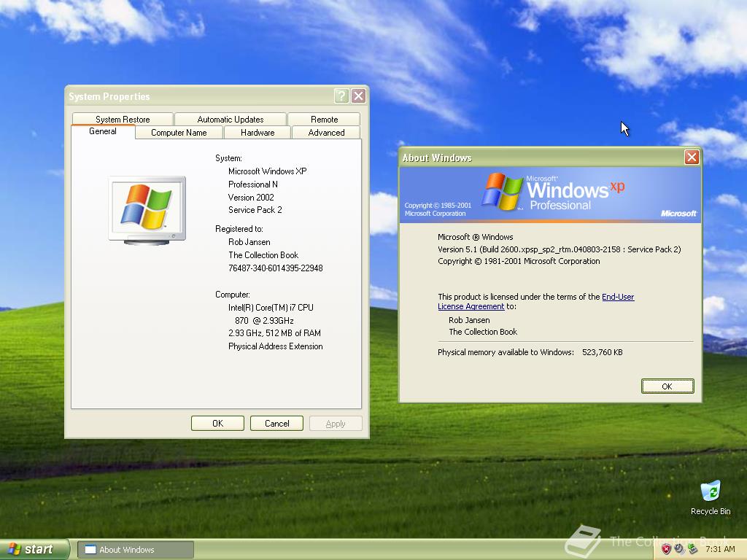Screen dimensions: 747x560
Task: Open the Remote tab
Action: click(x=324, y=119)
